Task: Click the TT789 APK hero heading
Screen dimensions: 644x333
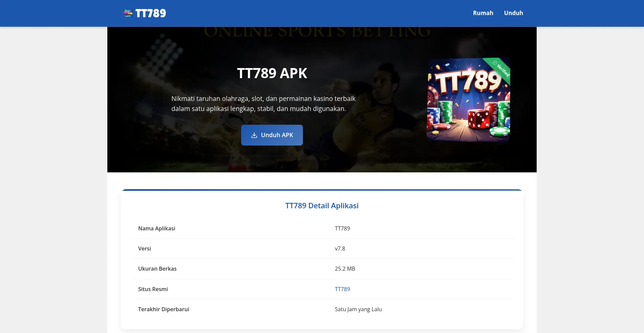Action: tap(272, 73)
